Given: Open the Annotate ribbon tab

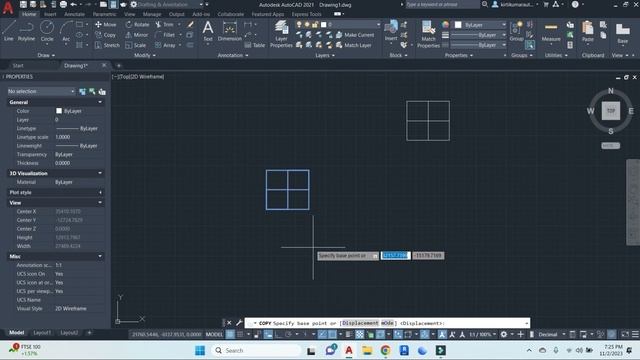Looking at the screenshot, I should [x=75, y=14].
